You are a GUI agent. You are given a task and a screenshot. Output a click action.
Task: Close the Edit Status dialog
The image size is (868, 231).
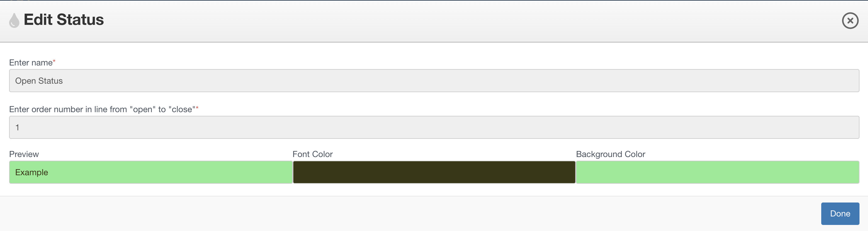tap(850, 21)
